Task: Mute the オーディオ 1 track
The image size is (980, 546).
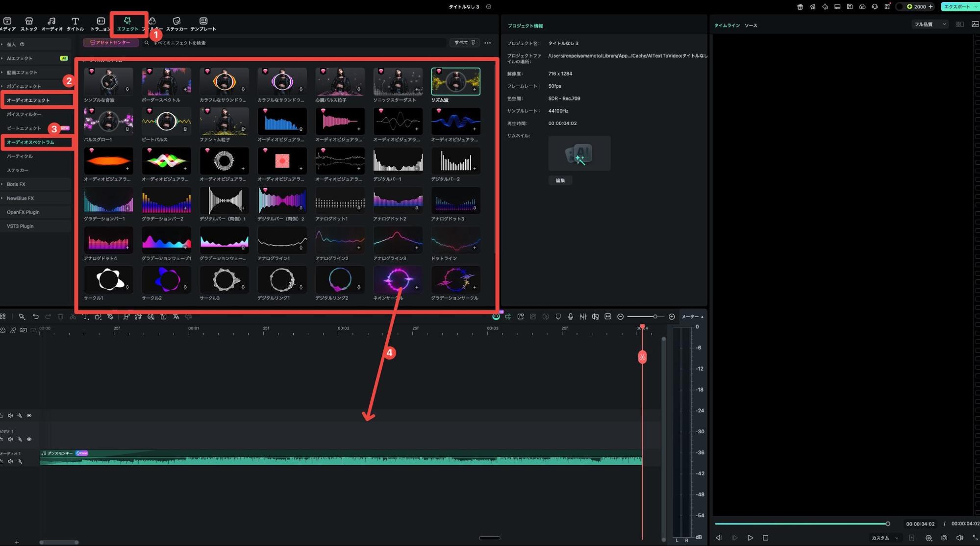Action: click(x=10, y=461)
